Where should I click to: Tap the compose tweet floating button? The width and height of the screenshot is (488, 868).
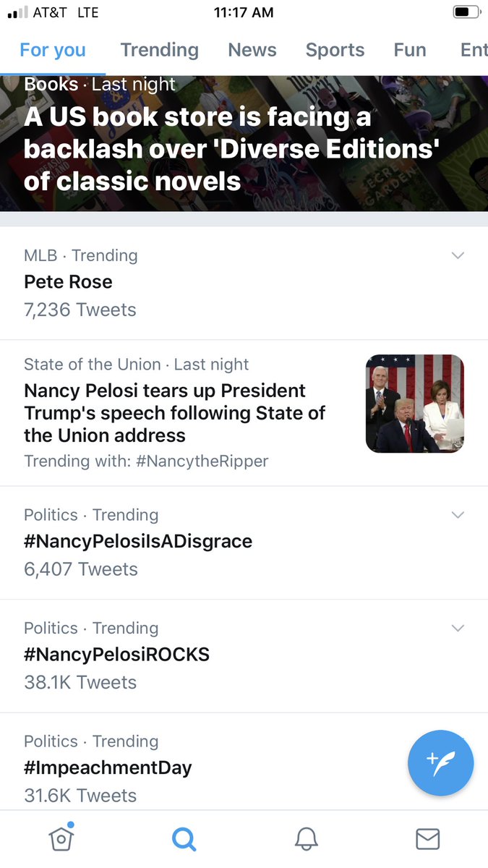440,763
